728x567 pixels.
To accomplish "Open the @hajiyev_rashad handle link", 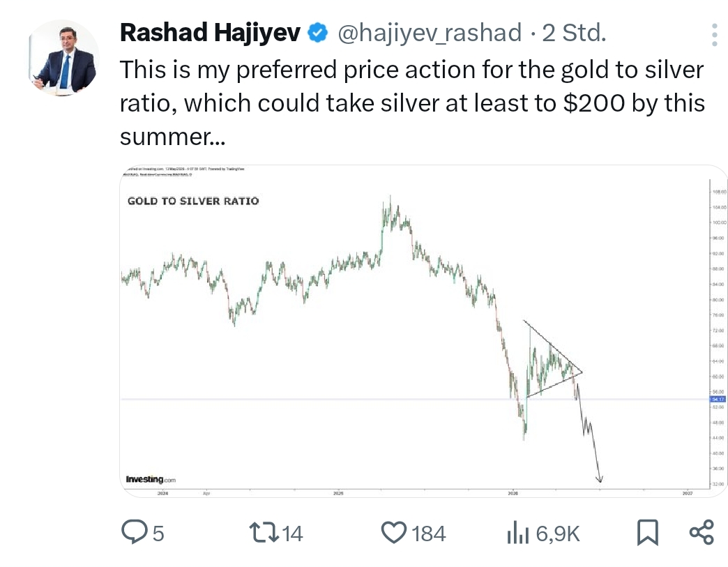I will 430,33.
